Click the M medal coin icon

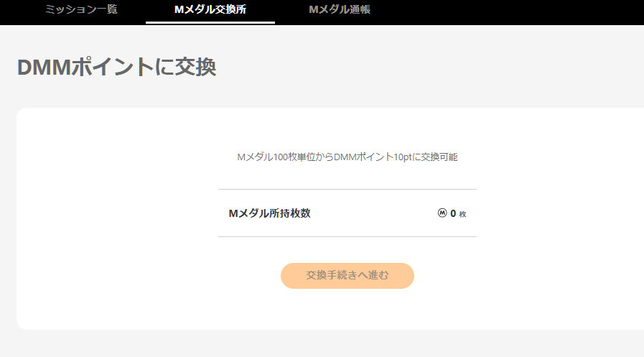click(442, 213)
